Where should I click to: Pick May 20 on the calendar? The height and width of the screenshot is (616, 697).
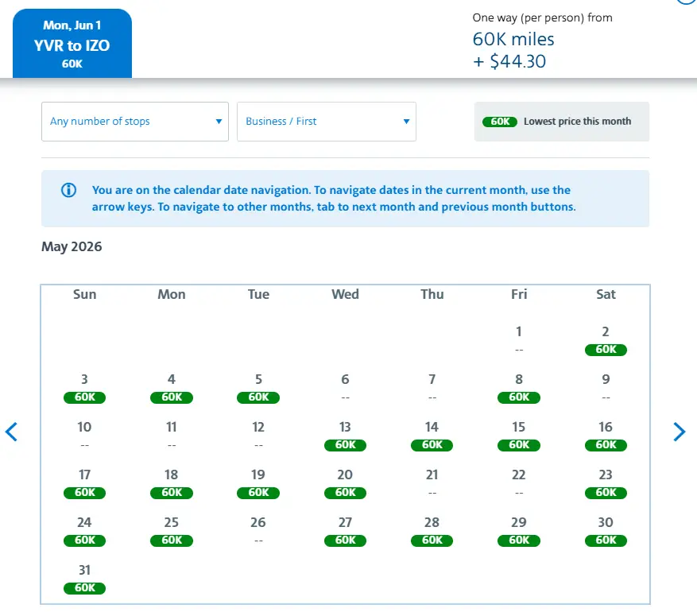[345, 483]
